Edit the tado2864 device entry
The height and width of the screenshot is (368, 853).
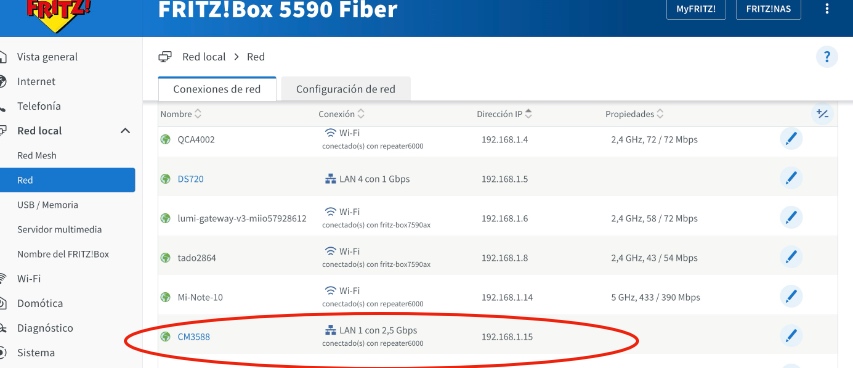point(791,257)
